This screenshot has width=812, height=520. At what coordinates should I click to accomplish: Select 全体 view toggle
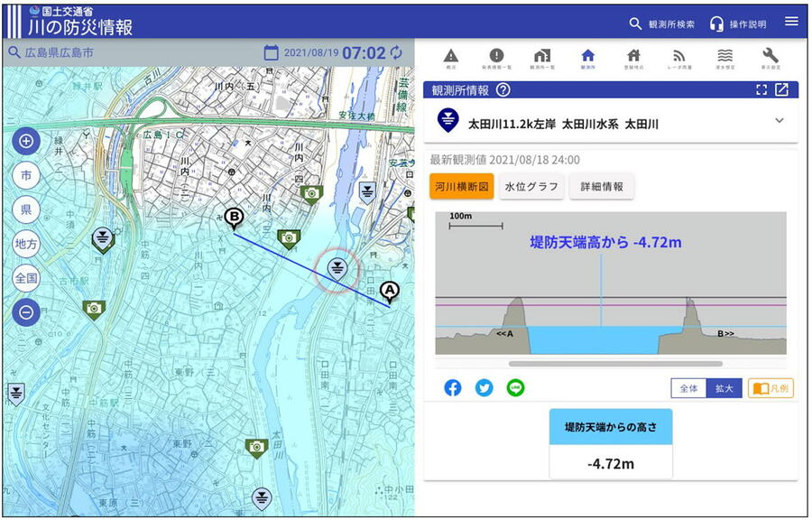pyautogui.click(x=688, y=388)
